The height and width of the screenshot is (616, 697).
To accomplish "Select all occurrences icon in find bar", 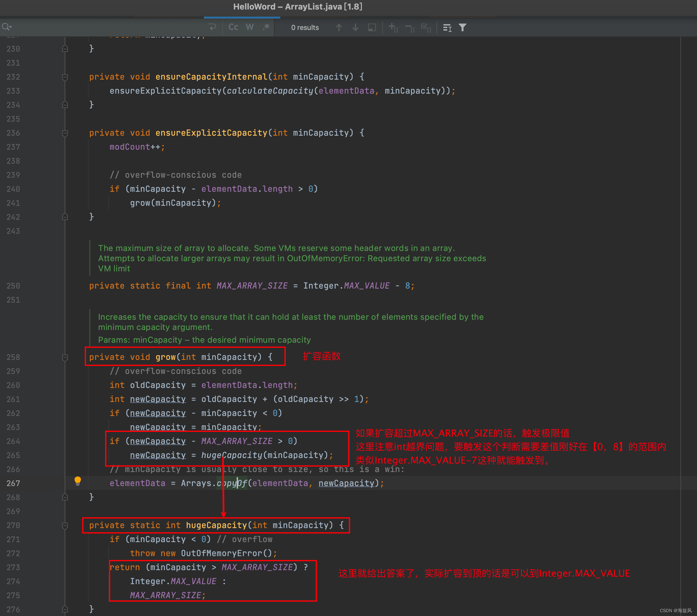I will [426, 28].
